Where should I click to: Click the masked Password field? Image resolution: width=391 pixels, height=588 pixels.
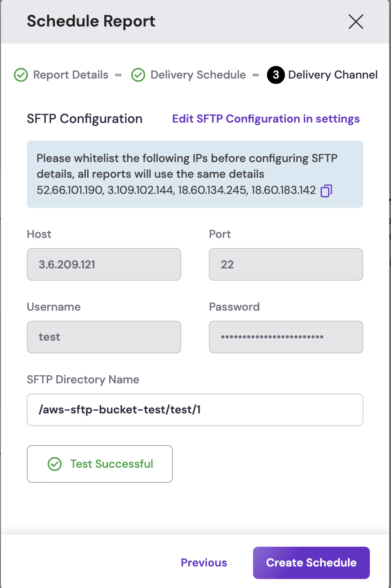[286, 337]
